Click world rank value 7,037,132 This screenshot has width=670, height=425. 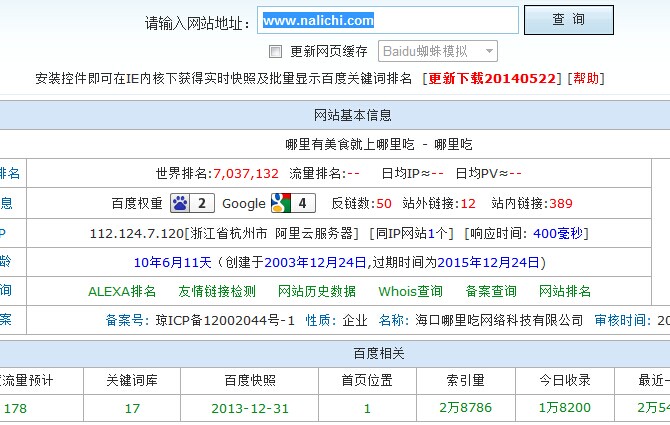point(246,174)
